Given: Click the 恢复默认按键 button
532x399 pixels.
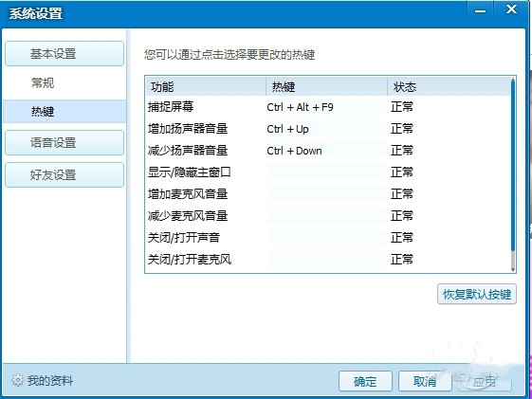Looking at the screenshot, I should coord(477,294).
